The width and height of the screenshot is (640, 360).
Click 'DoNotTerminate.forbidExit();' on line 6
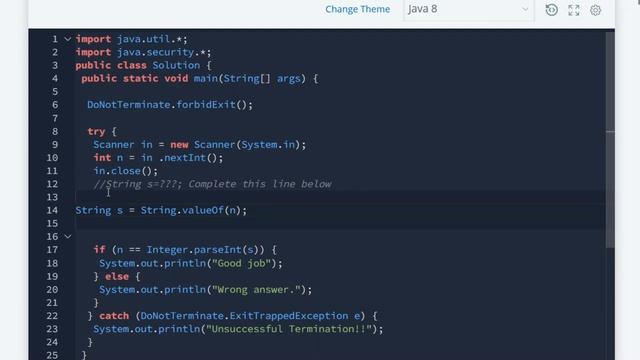tap(170, 105)
